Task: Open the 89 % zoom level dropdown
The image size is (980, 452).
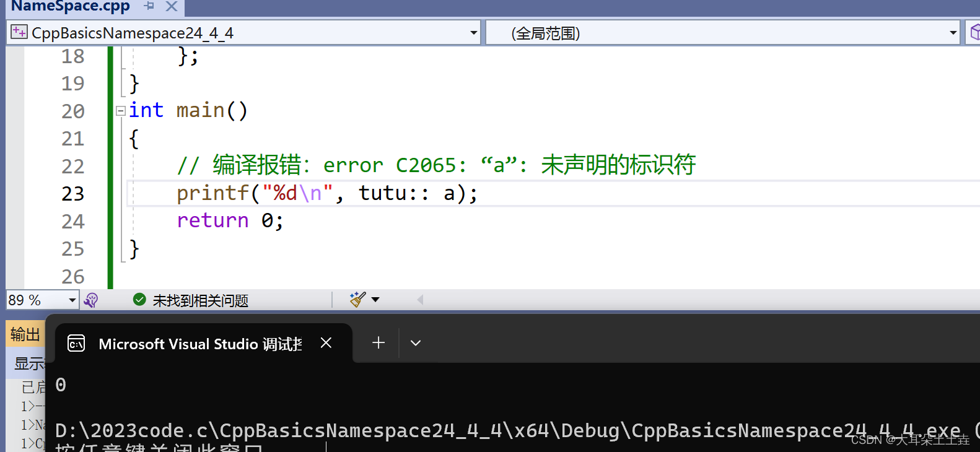Action: tap(72, 300)
